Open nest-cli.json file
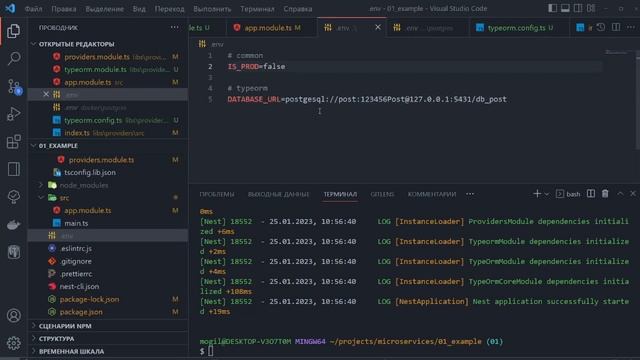Image resolution: width=640 pixels, height=360 pixels. 108,286
